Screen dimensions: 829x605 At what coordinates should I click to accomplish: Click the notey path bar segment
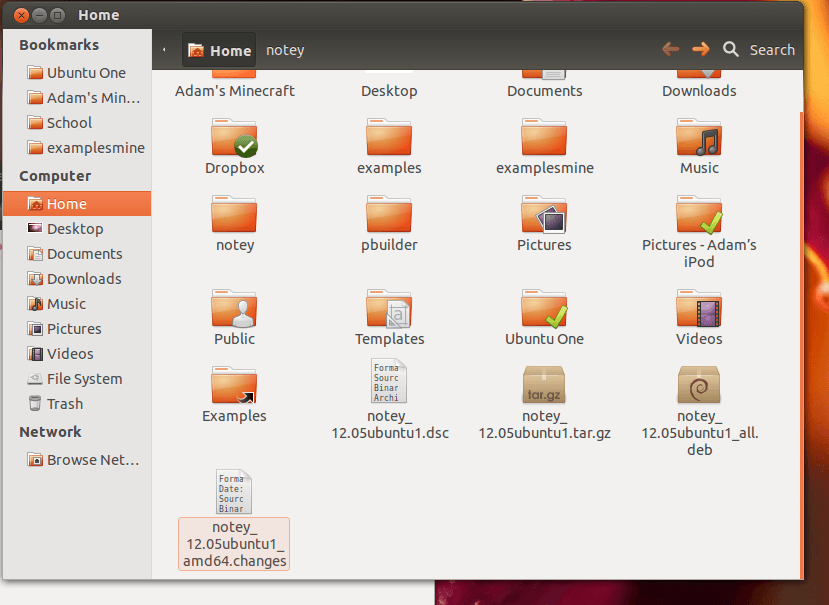click(285, 50)
